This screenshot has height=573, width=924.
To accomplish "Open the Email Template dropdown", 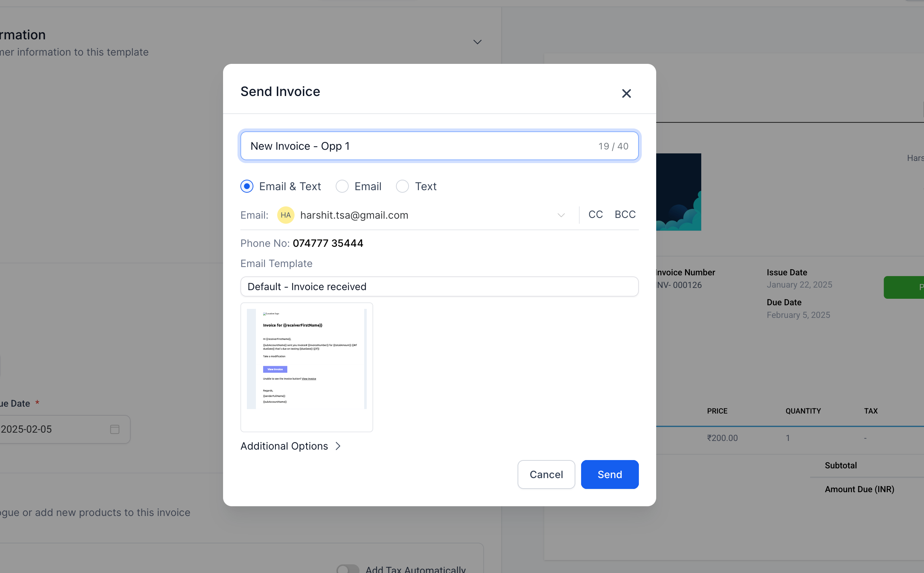I will [439, 286].
